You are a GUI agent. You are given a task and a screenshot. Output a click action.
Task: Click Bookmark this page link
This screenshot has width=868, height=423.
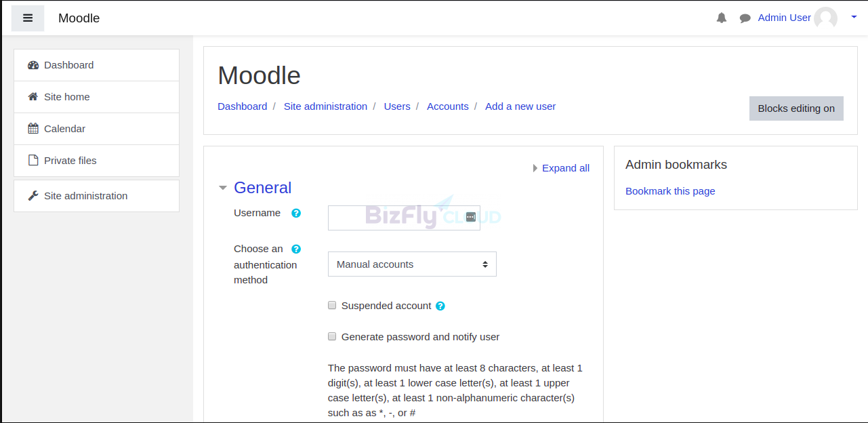[x=670, y=191]
